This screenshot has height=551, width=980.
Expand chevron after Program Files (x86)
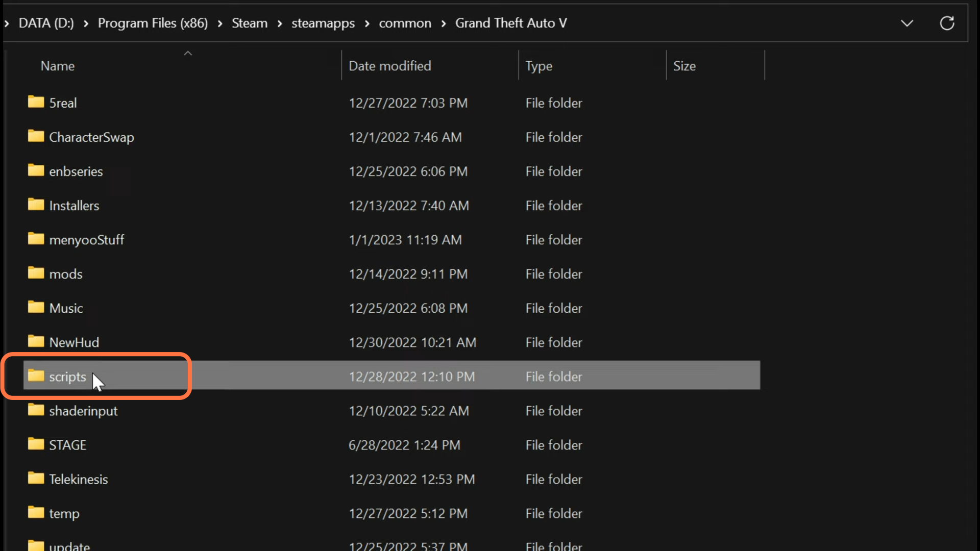[220, 23]
